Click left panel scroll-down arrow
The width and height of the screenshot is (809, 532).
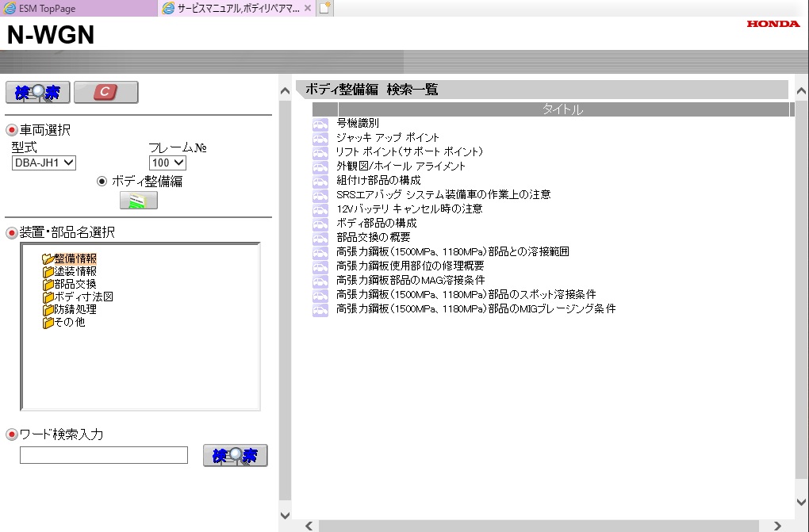click(285, 515)
